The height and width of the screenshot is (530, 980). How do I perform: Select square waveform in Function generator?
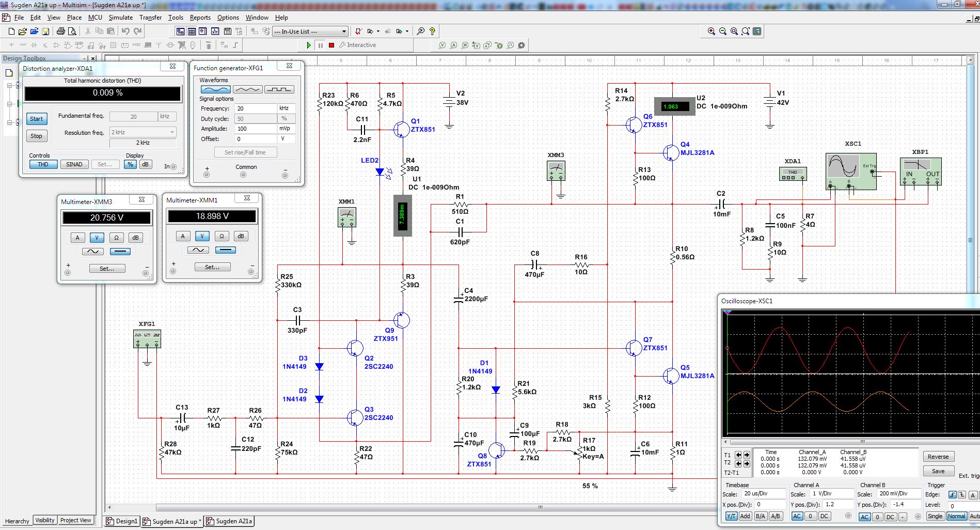279,89
